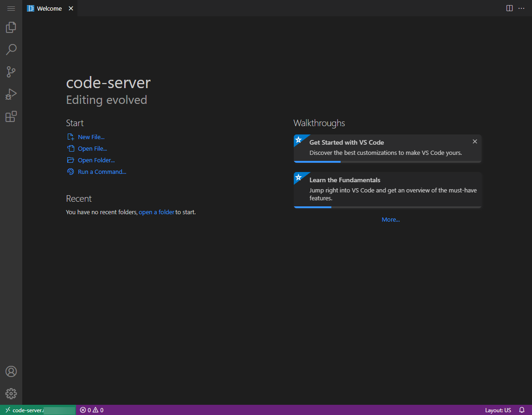The image size is (532, 415).
Task: Dismiss the Get Started walkthrough card
Action: 475,141
